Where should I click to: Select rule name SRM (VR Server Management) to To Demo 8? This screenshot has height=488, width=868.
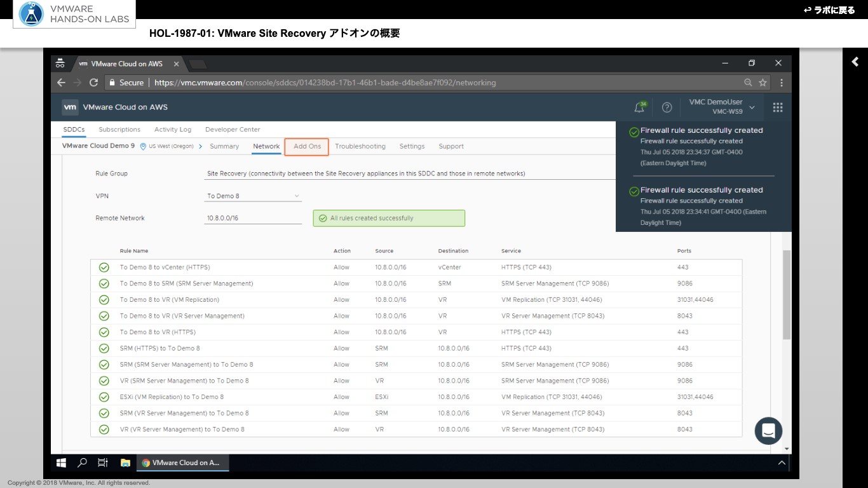pyautogui.click(x=184, y=413)
